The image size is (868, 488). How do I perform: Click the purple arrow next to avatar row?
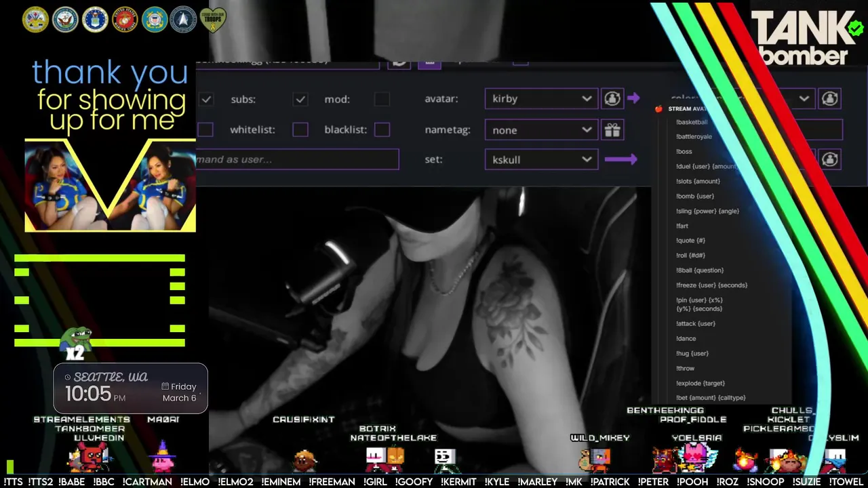[633, 98]
